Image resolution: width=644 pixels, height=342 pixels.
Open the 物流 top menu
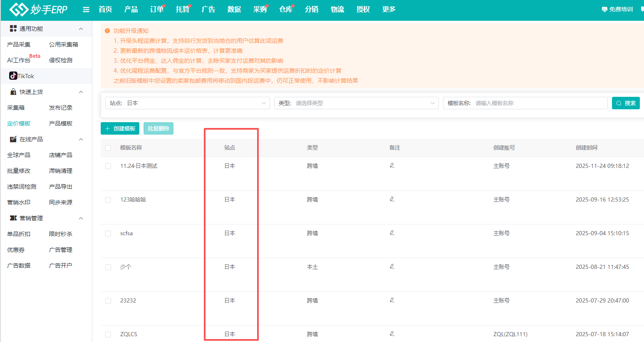337,9
